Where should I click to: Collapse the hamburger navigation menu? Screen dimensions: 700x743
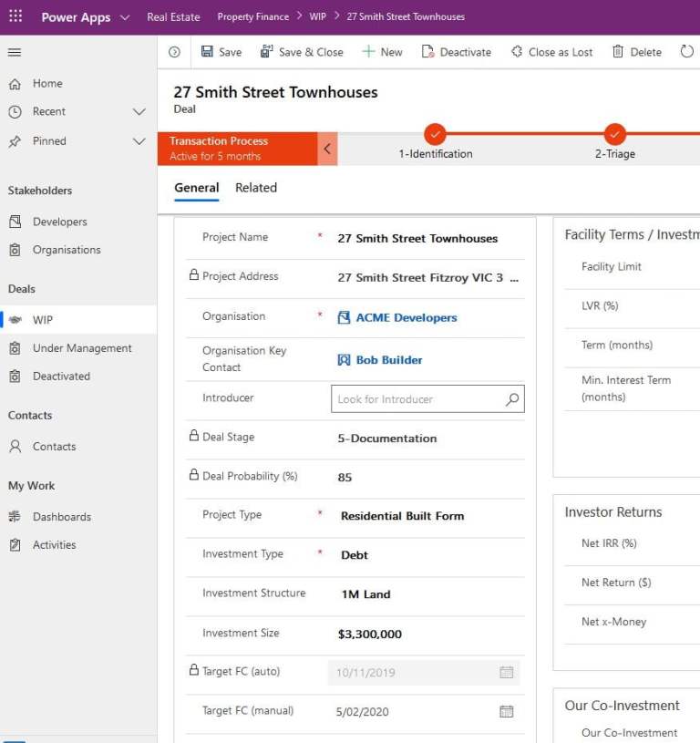pyautogui.click(x=15, y=52)
